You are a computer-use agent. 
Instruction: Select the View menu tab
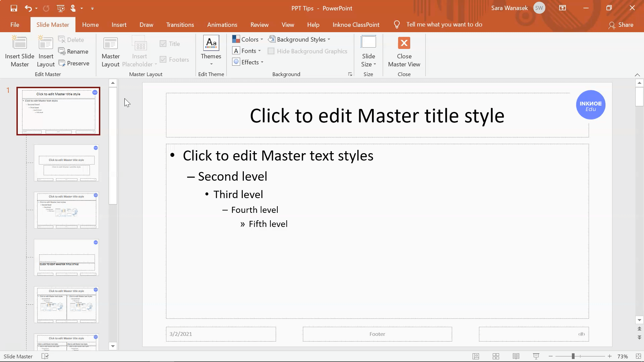288,24
